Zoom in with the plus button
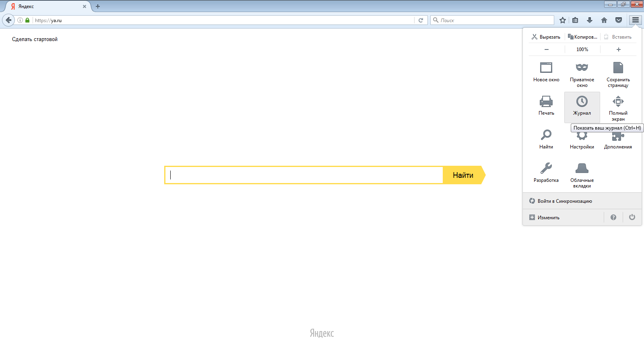Image resolution: width=644 pixels, height=346 pixels. pos(619,49)
